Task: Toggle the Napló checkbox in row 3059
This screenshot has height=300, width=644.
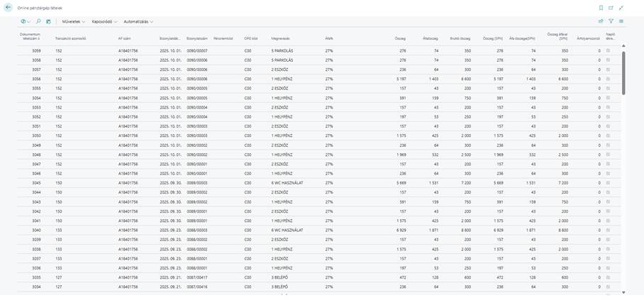Action: 608,50
